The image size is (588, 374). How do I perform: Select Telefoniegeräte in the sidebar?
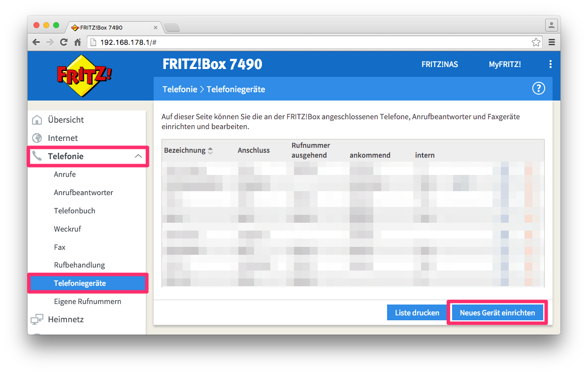(x=88, y=283)
